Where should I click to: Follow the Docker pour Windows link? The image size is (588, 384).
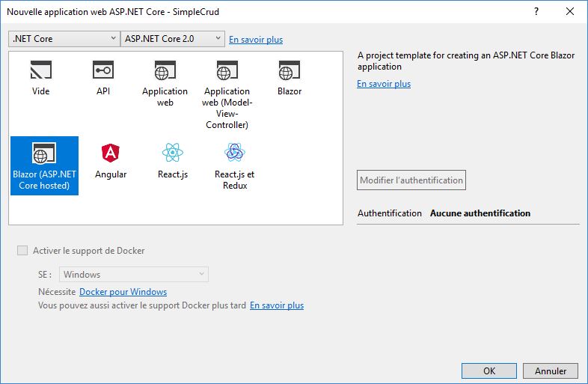point(123,292)
